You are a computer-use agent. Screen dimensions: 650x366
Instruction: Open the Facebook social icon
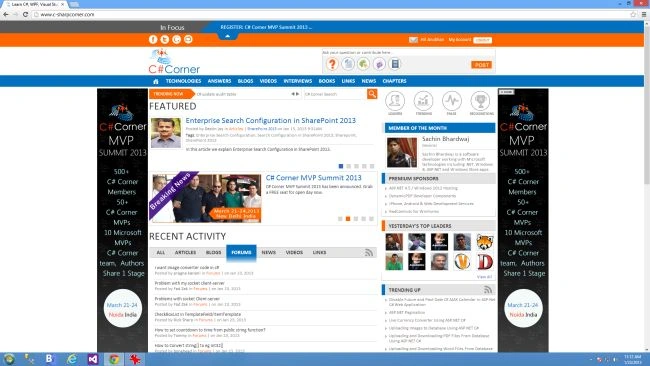153,39
